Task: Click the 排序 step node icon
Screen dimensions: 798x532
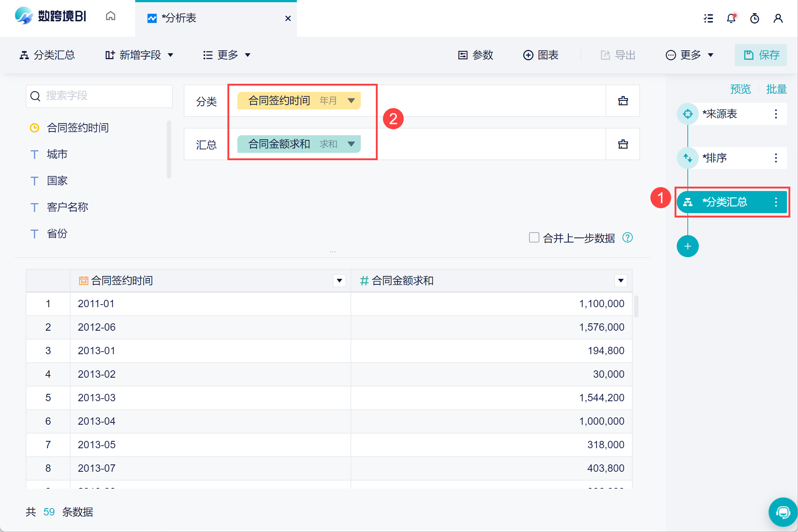Action: 688,158
